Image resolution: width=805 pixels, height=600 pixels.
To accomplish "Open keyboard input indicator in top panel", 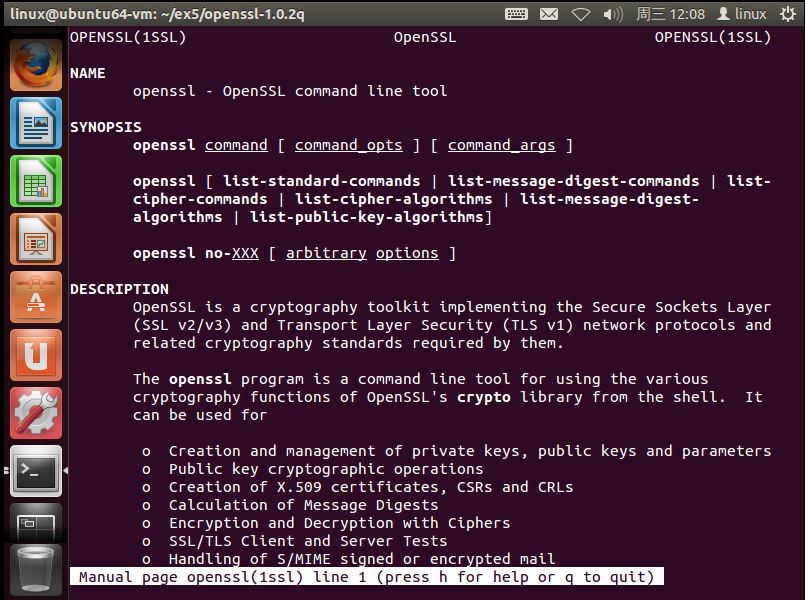I will (x=516, y=14).
